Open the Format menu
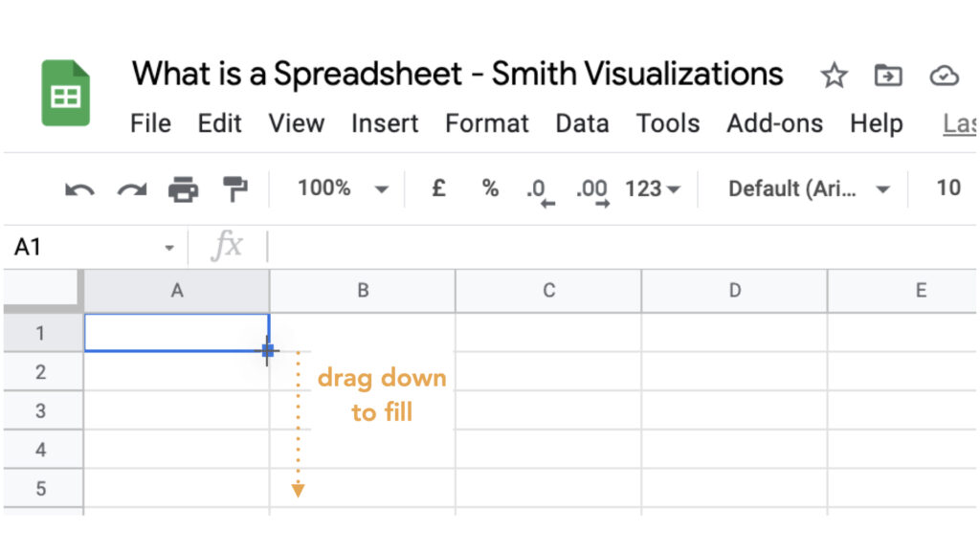Screen dimensions: 980x551 pyautogui.click(x=487, y=123)
